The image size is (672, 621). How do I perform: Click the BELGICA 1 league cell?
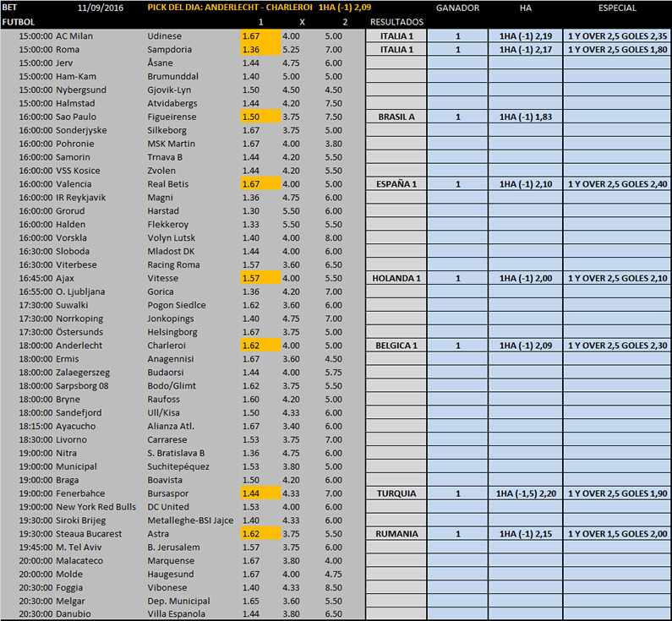(396, 346)
